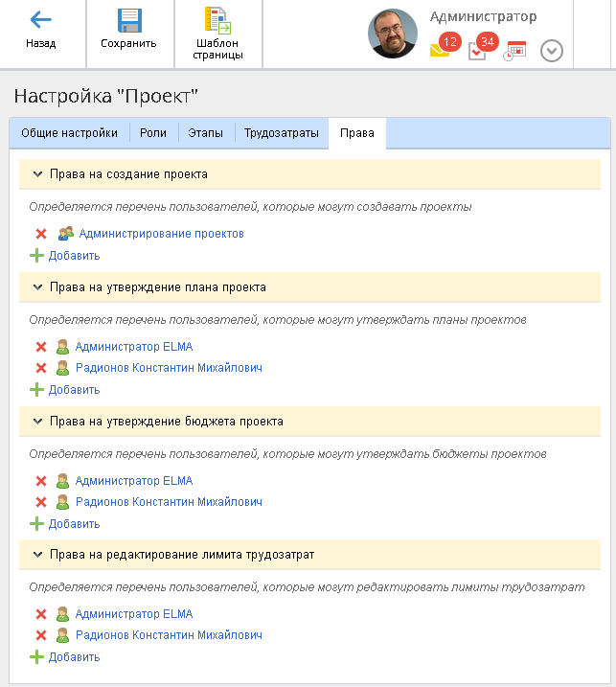The image size is (616, 687).
Task: Delete Администратор ELMA under plan approval rights
Action: point(41,347)
